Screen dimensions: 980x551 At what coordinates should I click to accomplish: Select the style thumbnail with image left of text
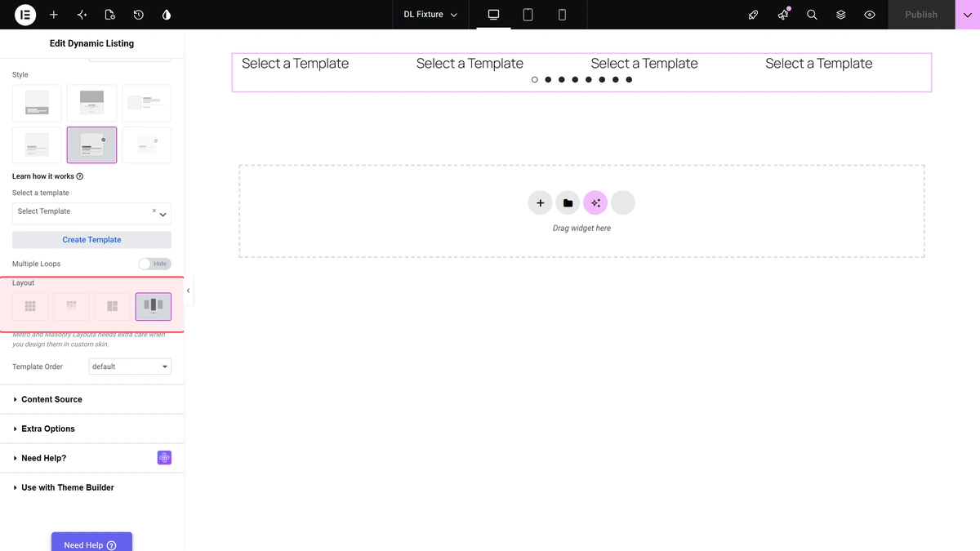click(x=147, y=103)
